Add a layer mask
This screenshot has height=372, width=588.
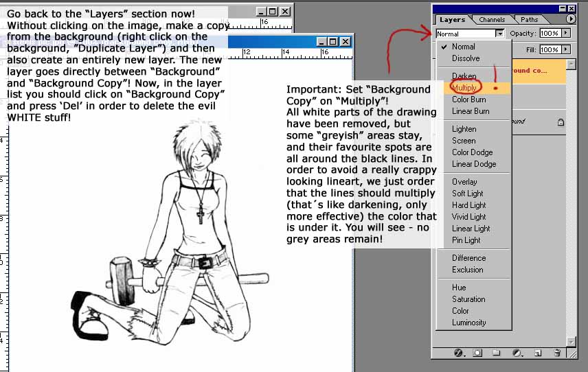477,353
